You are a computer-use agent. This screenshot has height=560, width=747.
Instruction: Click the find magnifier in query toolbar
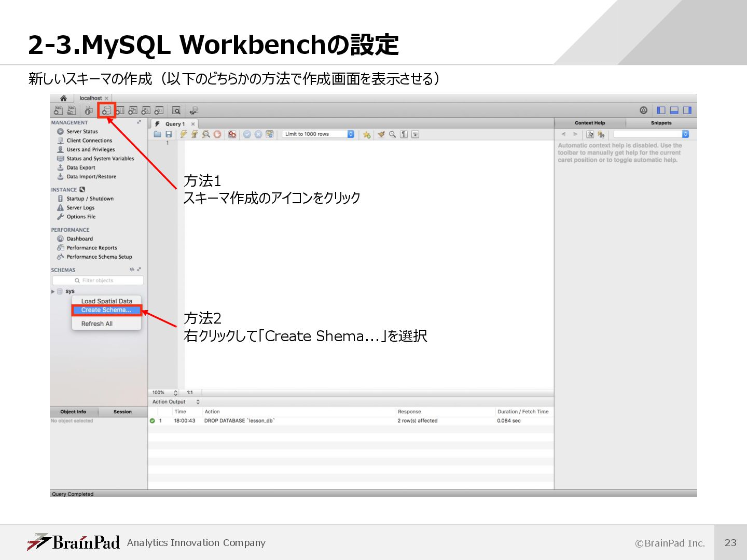(393, 134)
